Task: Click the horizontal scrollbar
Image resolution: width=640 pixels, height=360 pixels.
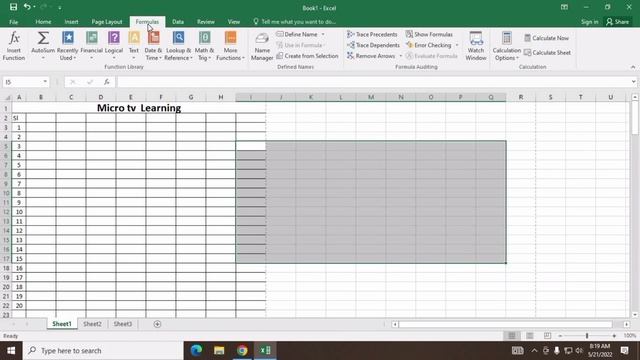Action: point(505,324)
